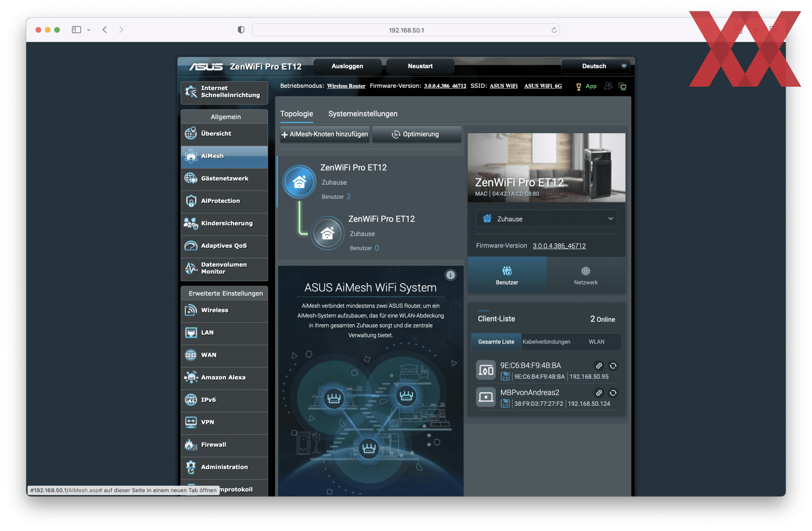Open Firewall settings
The width and height of the screenshot is (812, 531).
pos(224,445)
